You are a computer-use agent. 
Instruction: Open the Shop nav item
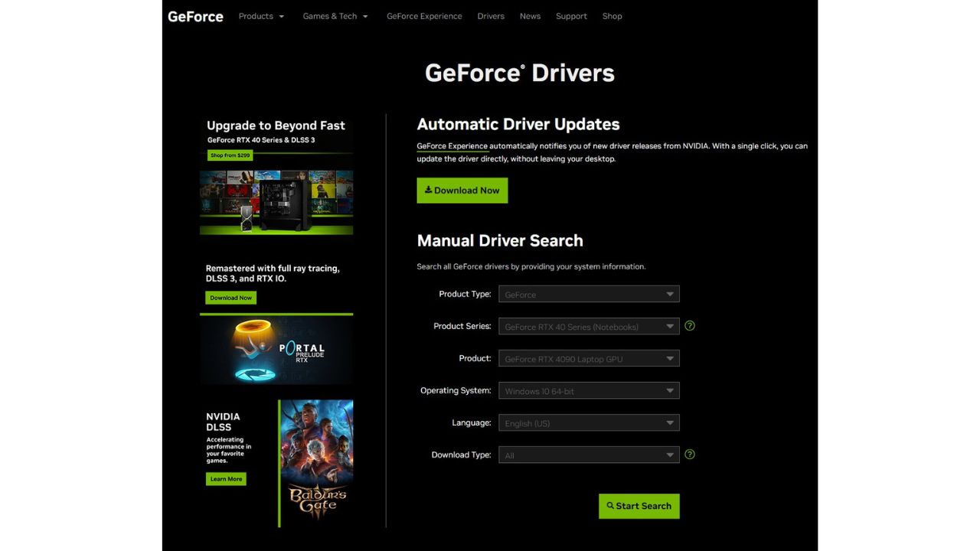[x=612, y=16]
